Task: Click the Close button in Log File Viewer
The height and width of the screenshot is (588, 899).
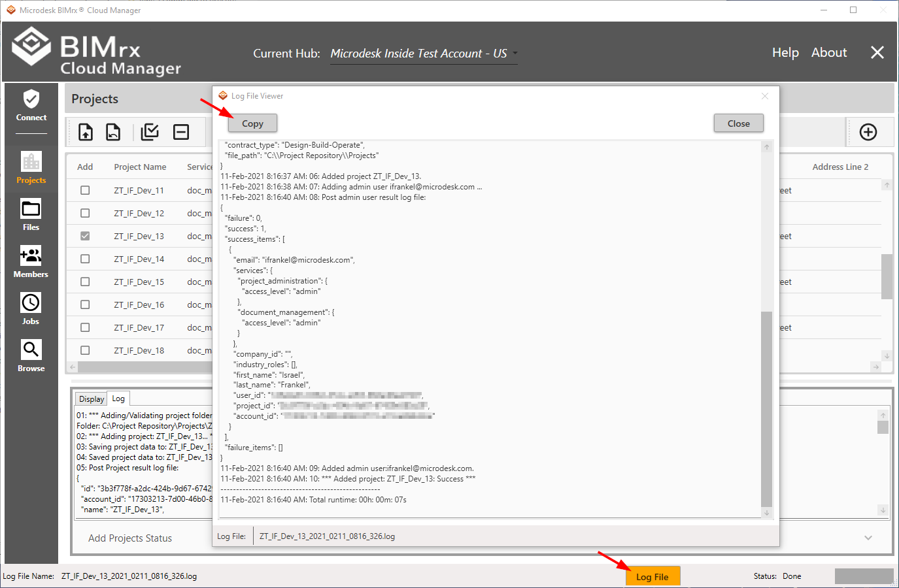Action: click(739, 123)
